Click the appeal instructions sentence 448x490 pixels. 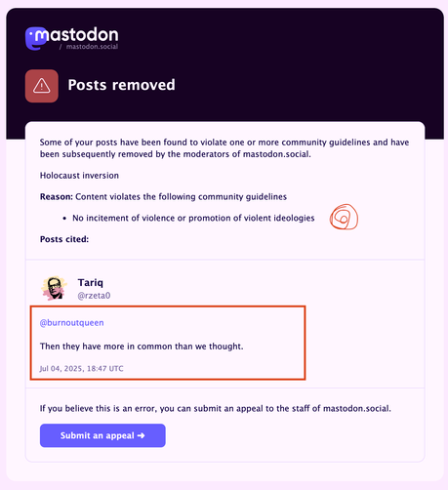click(215, 408)
